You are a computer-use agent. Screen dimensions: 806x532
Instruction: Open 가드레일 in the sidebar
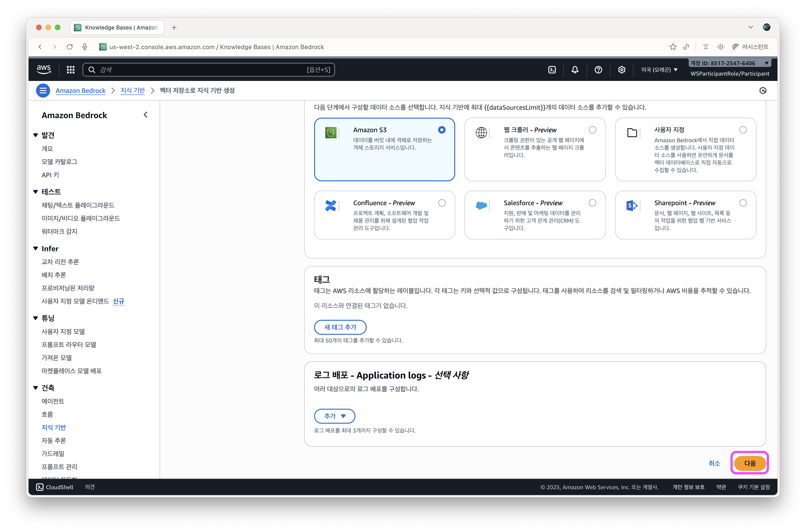click(x=53, y=454)
